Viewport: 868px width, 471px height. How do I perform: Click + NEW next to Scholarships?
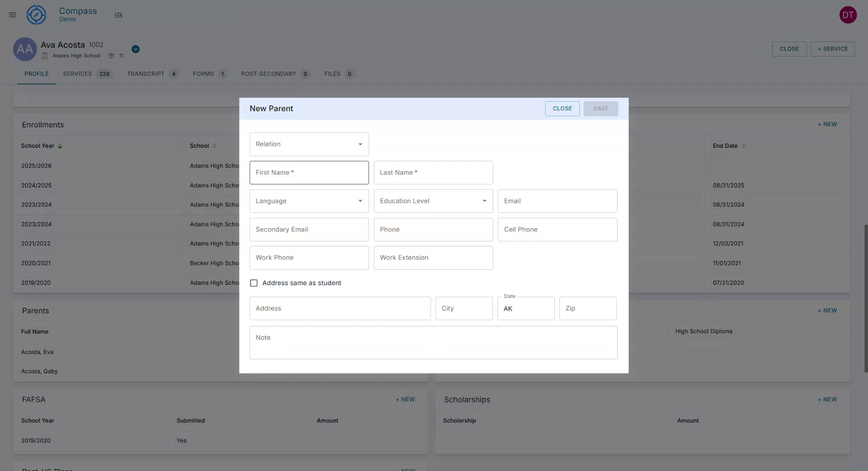827,400
